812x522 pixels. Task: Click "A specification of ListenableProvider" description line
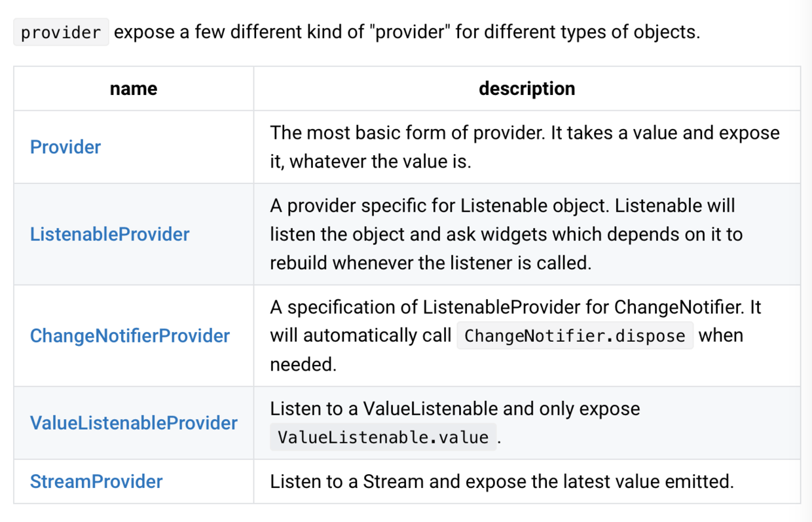pos(515,307)
